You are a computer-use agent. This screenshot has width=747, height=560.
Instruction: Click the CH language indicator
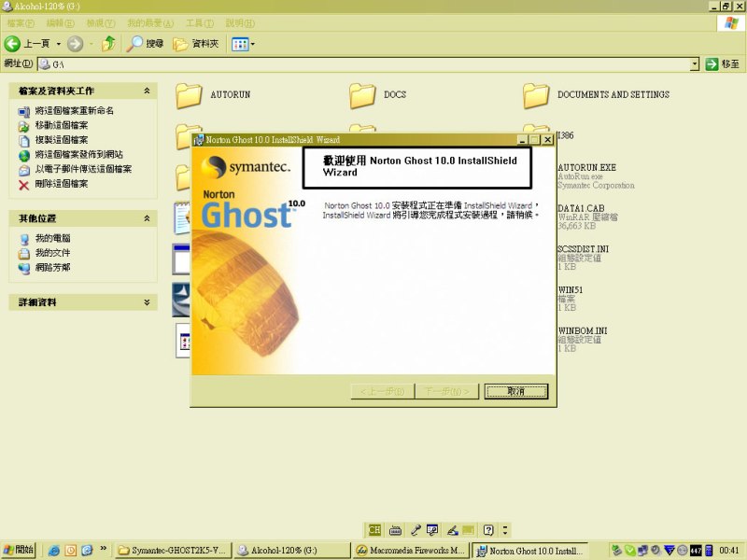point(374,530)
